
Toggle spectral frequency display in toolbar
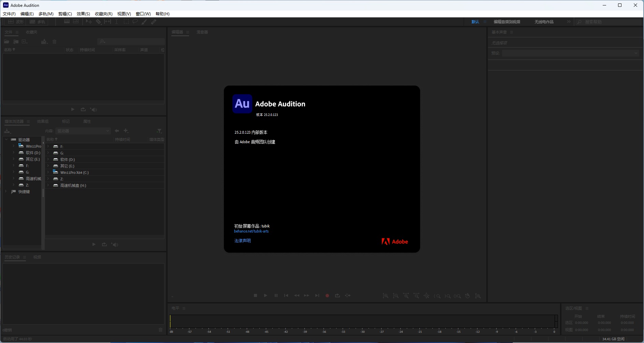(67, 21)
